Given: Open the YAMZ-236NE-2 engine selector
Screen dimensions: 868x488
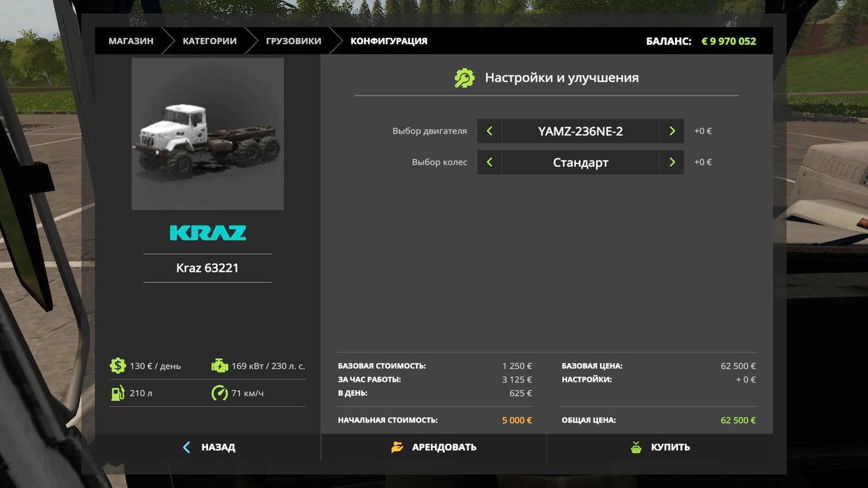Looking at the screenshot, I should point(580,131).
